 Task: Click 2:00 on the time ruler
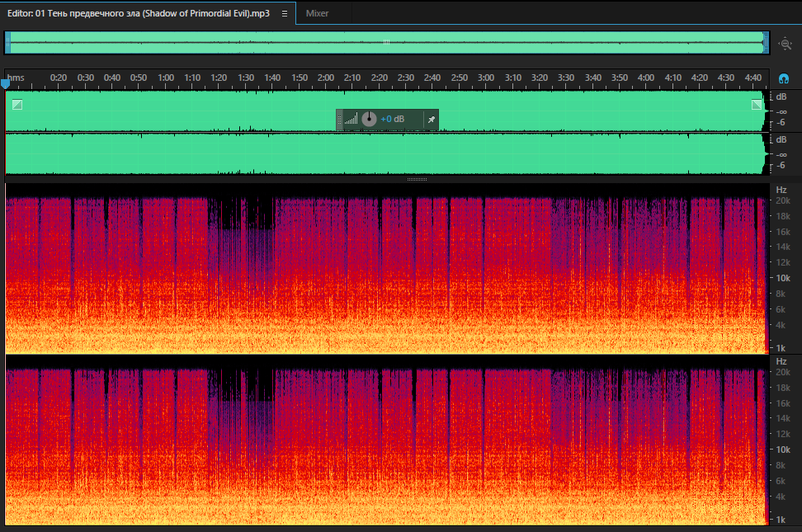tap(325, 78)
